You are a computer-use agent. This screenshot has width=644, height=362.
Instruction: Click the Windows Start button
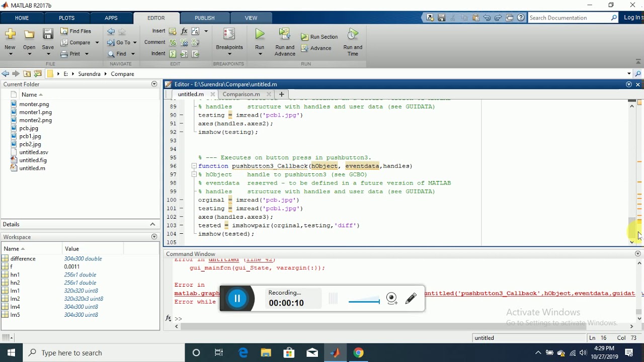pos(11,353)
